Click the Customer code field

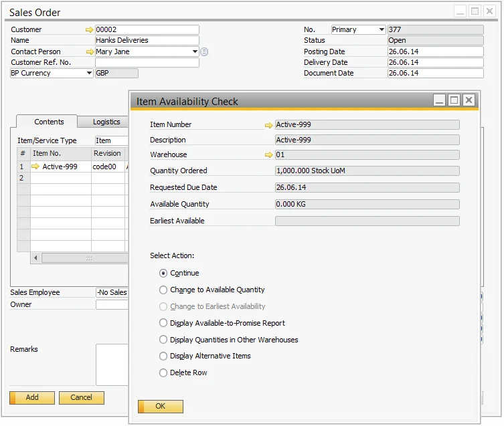tap(147, 30)
